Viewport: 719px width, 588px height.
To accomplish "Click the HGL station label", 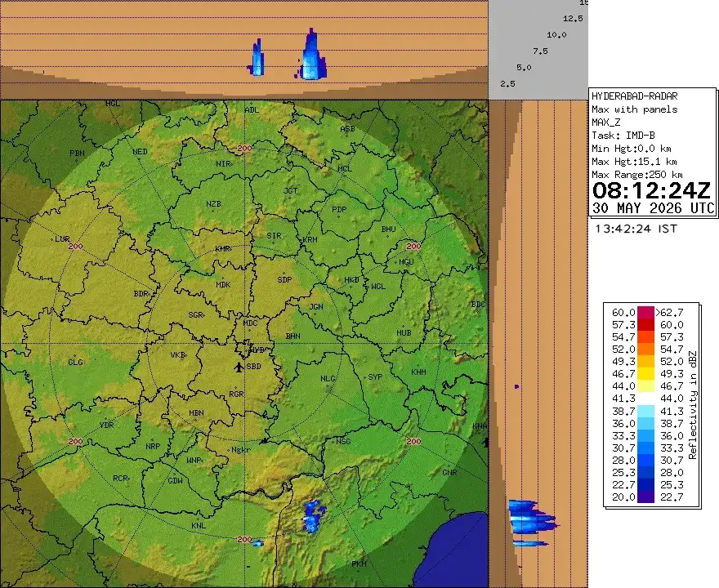I will tap(113, 104).
